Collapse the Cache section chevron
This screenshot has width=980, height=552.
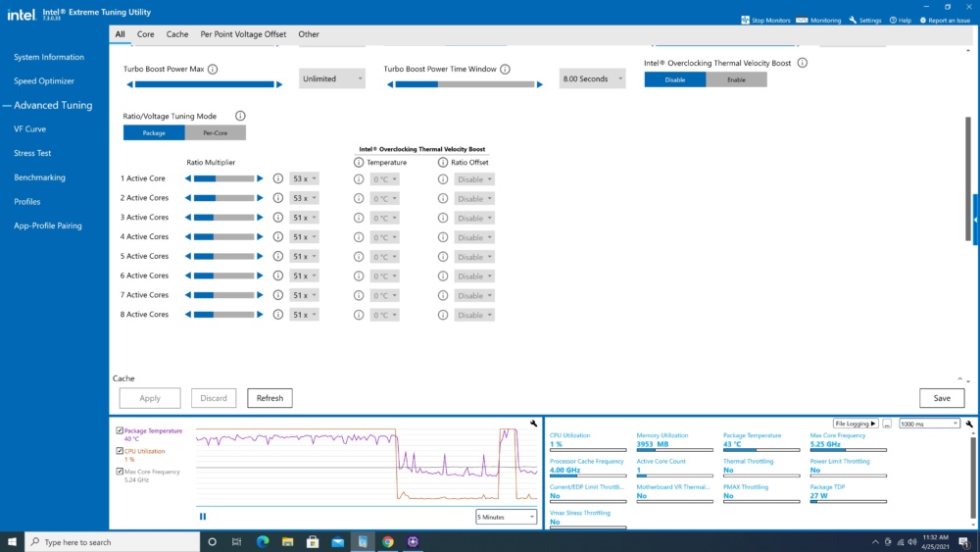click(x=960, y=378)
